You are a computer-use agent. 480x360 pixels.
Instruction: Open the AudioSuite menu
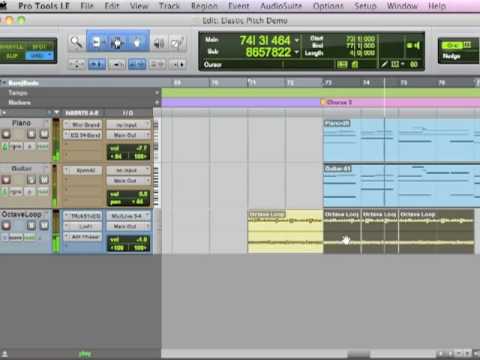click(281, 6)
